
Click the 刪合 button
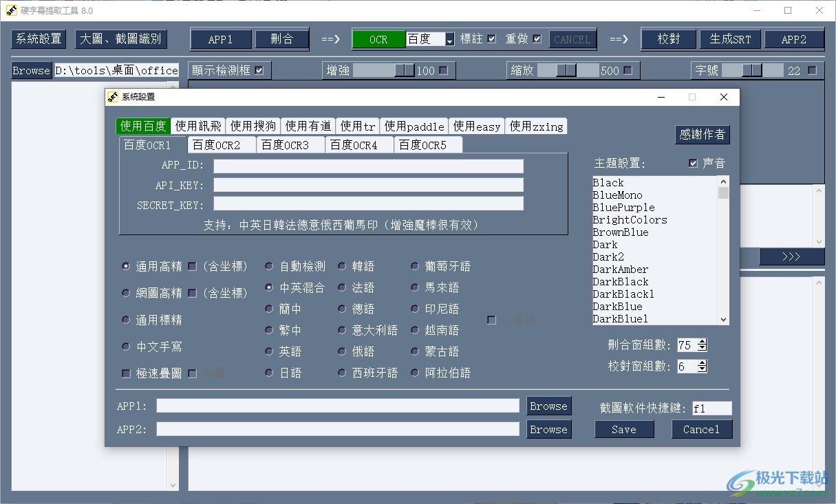point(281,40)
